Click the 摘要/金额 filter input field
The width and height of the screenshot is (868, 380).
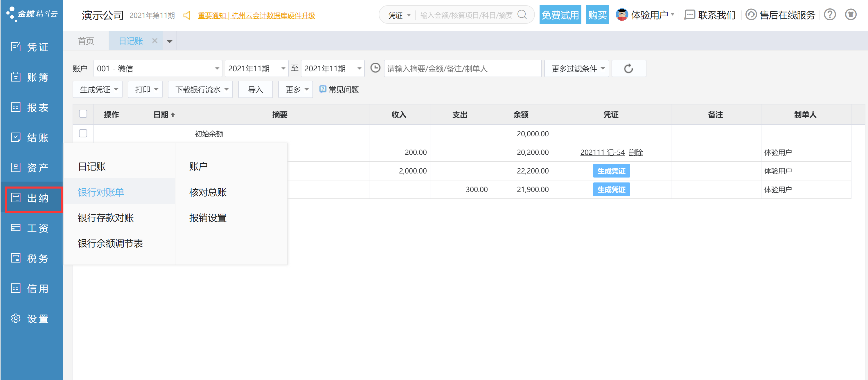(x=462, y=69)
